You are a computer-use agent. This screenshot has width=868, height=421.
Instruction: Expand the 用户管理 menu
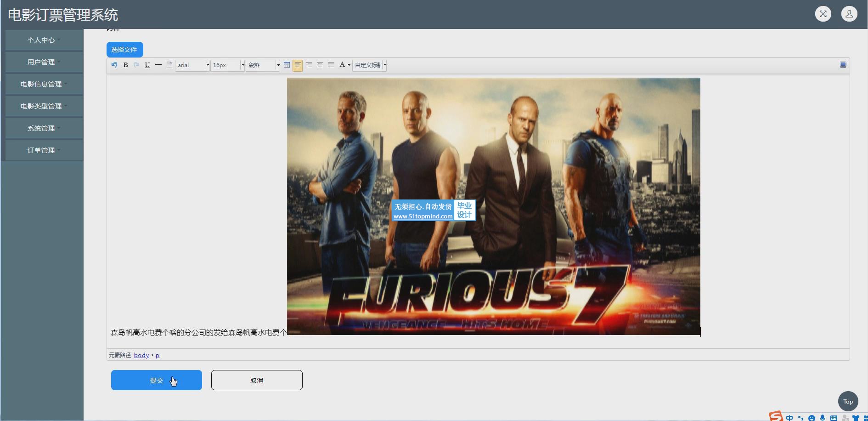(44, 62)
